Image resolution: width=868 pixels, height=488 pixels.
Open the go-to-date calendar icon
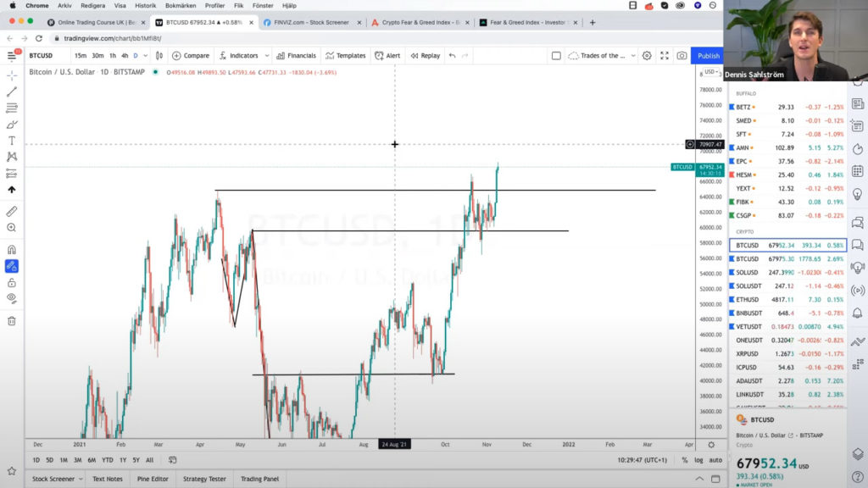pyautogui.click(x=173, y=460)
